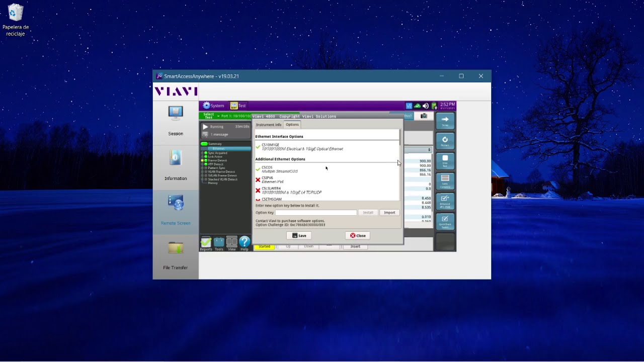Screen dimensions: 644x362
Task: Click the Stop Test button
Action: pos(445,161)
